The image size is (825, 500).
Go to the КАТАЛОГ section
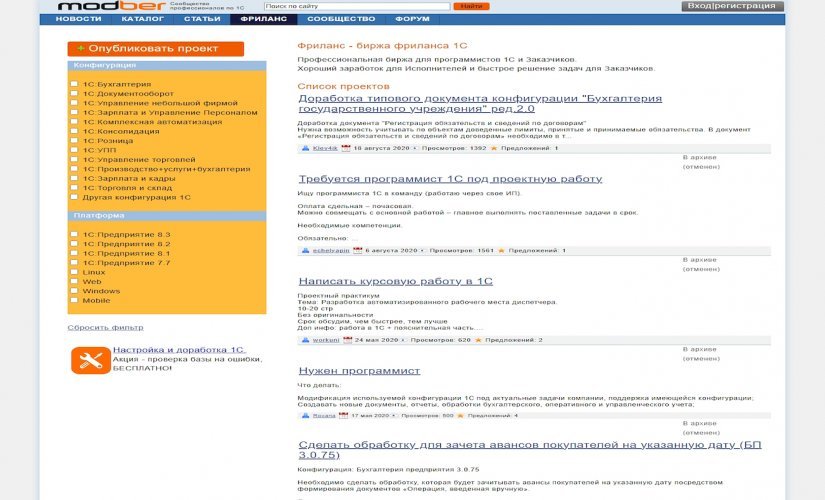tap(143, 19)
